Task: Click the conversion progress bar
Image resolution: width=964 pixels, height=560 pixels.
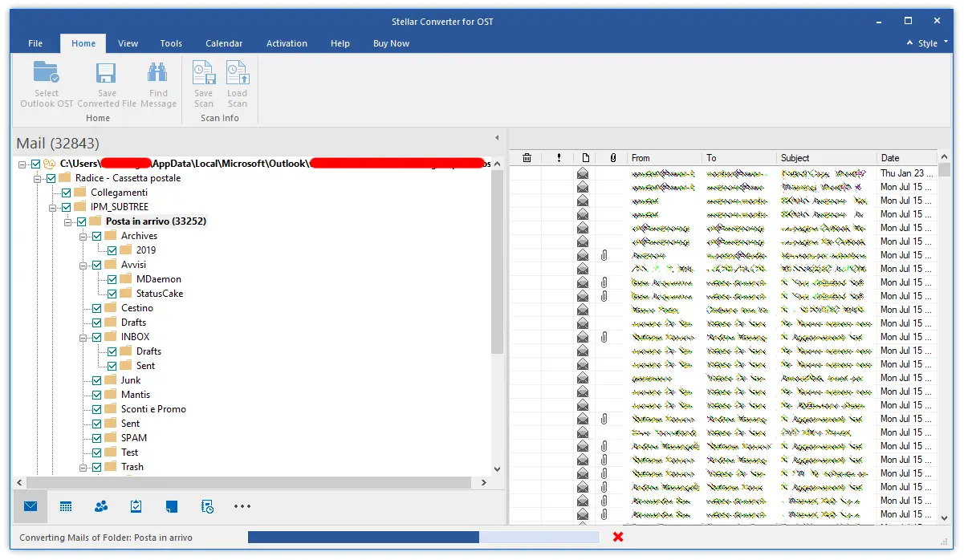Action: click(x=424, y=537)
